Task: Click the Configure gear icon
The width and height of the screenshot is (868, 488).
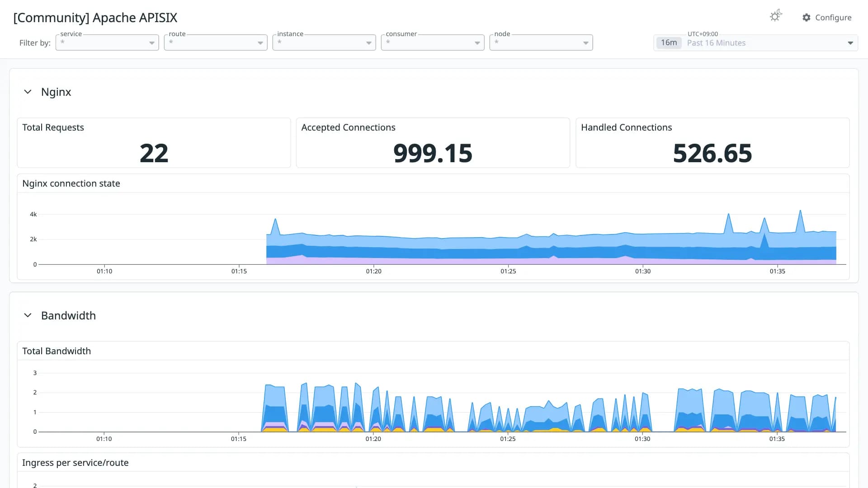Action: click(x=807, y=18)
